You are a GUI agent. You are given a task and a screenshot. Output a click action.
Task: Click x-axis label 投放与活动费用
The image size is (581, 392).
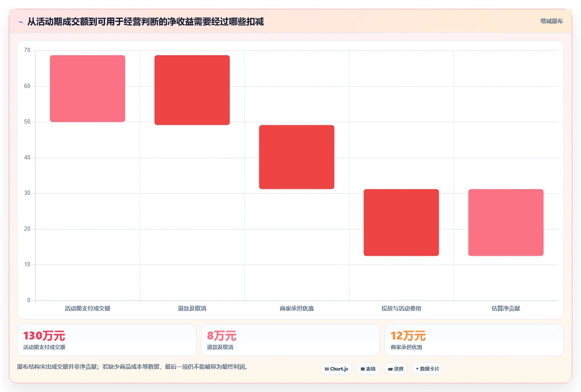(x=401, y=308)
